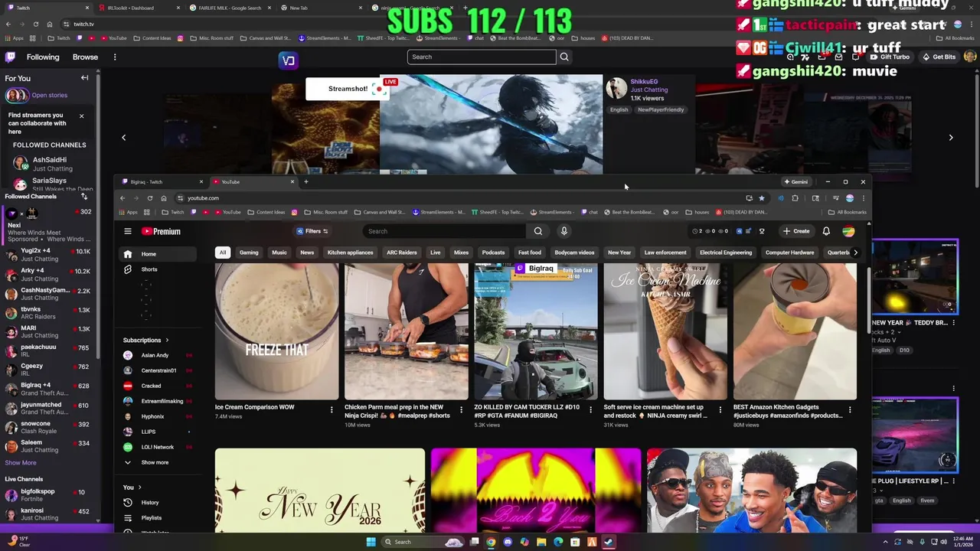Viewport: 980px width, 551px height.
Task: Dismiss the Find streamers collaborate tip
Action: pos(81,116)
